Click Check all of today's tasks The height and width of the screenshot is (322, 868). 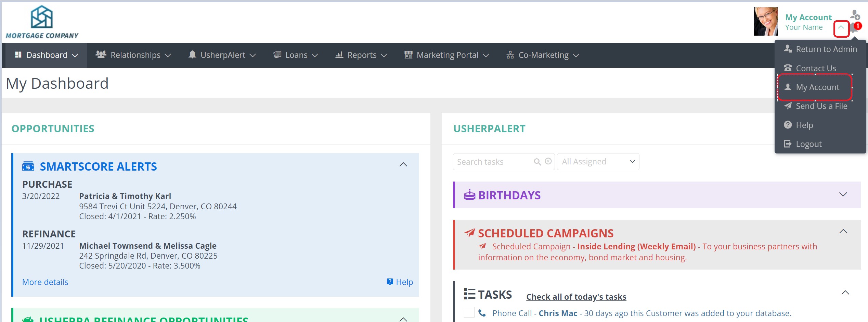click(576, 297)
